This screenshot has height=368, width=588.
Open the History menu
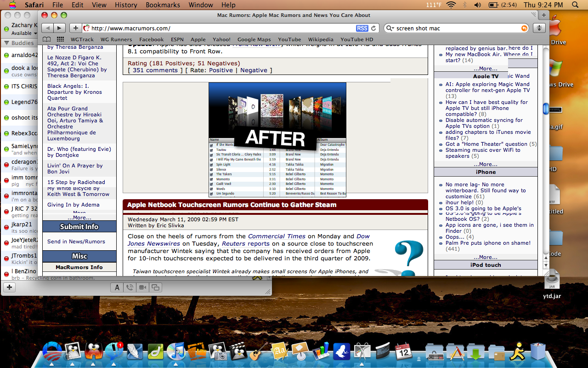126,5
